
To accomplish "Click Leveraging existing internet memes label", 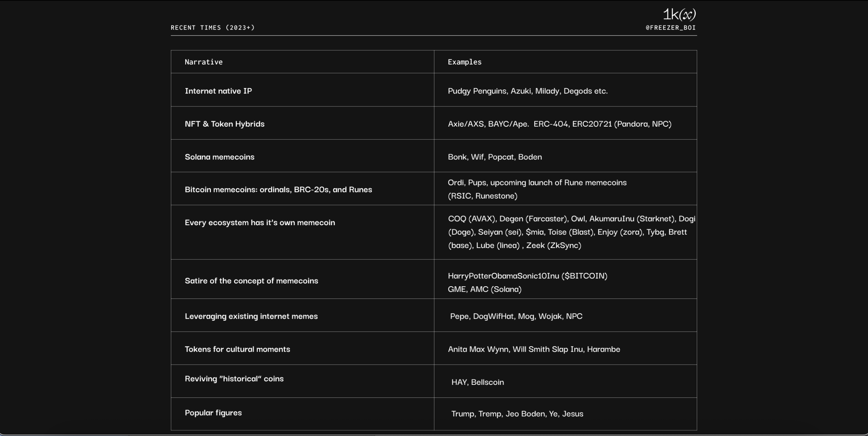I will [251, 316].
